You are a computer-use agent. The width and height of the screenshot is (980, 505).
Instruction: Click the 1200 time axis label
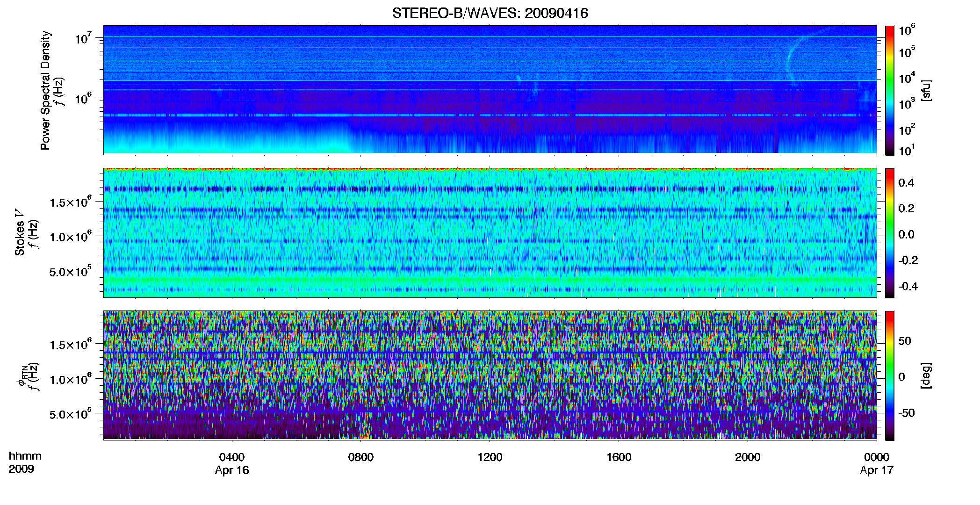click(490, 457)
